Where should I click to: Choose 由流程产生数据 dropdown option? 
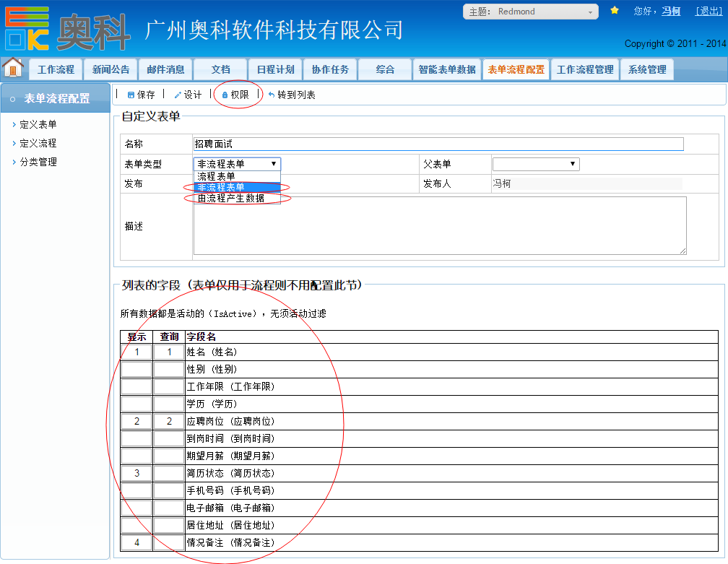tap(231, 198)
